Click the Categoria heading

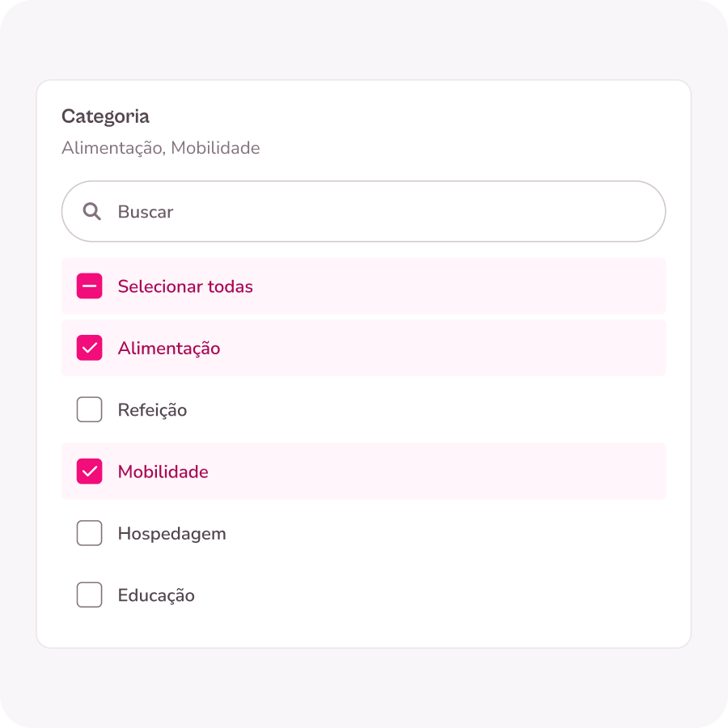point(105,116)
